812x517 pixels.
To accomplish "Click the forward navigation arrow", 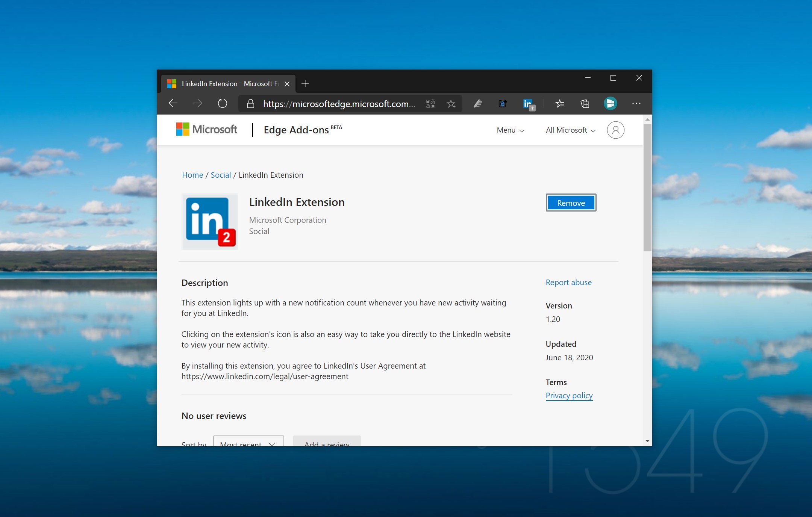I will [x=198, y=103].
